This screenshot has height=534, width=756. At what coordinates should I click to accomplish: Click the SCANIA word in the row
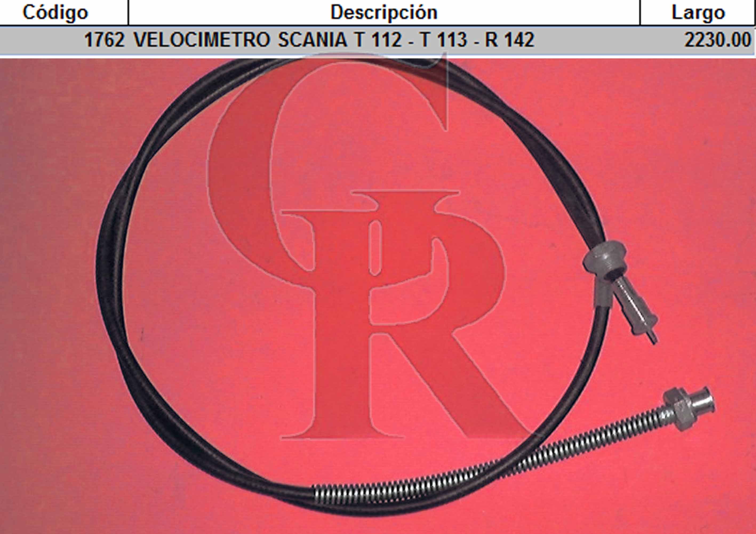[312, 40]
